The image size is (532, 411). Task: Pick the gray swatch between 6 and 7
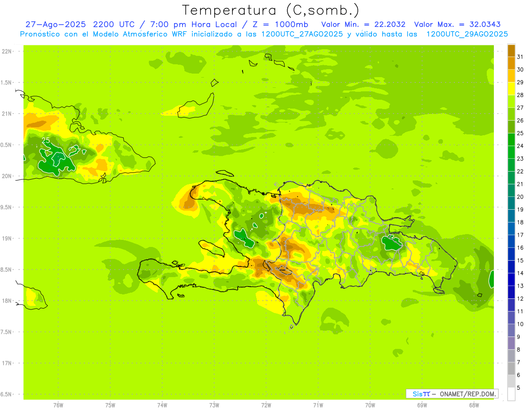pyautogui.click(x=511, y=369)
